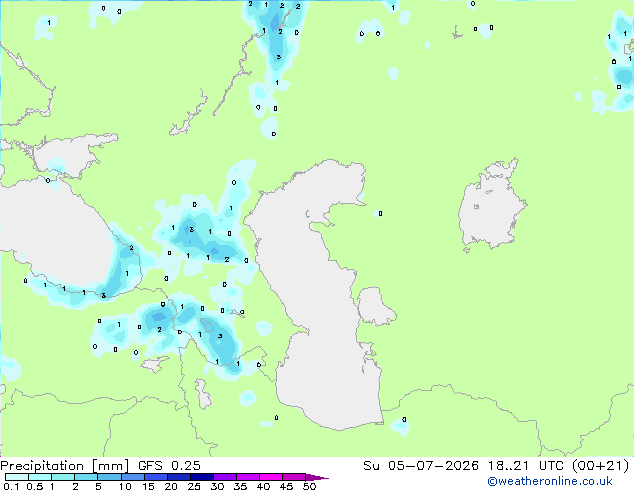
Task: Click the 20 to 25 mm legend swatch
Action: click(x=178, y=477)
